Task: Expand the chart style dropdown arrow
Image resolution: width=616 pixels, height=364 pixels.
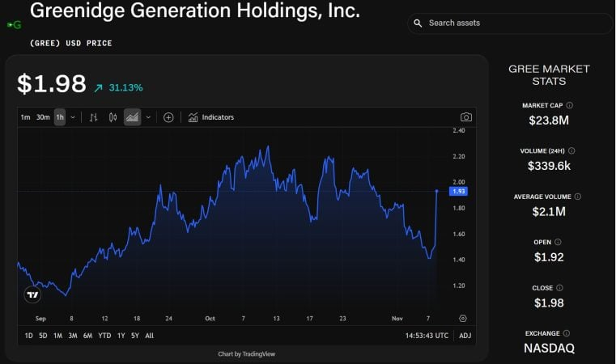Action: pos(148,117)
